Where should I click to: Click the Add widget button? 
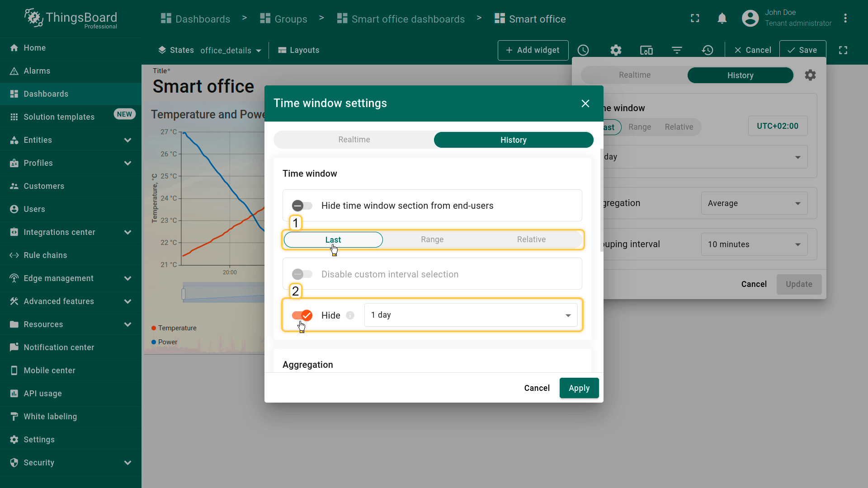[x=533, y=50]
